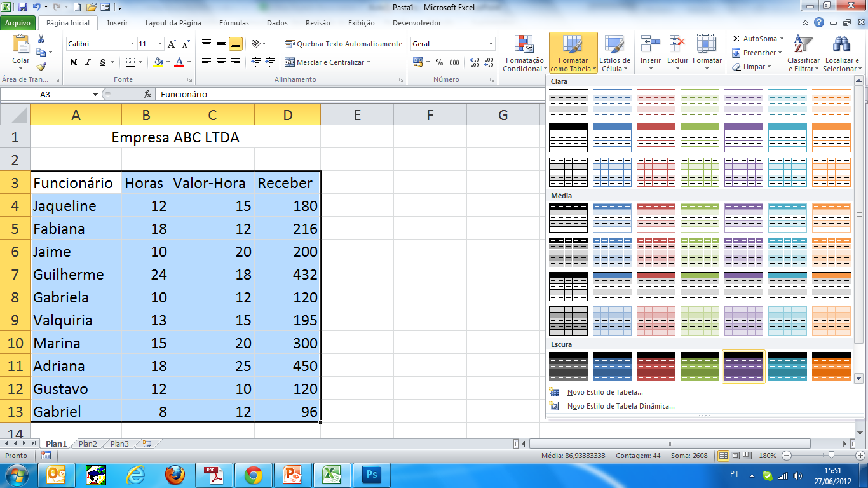Select the Plan3 sheet tab
Image resolution: width=868 pixels, height=488 pixels.
pos(119,444)
